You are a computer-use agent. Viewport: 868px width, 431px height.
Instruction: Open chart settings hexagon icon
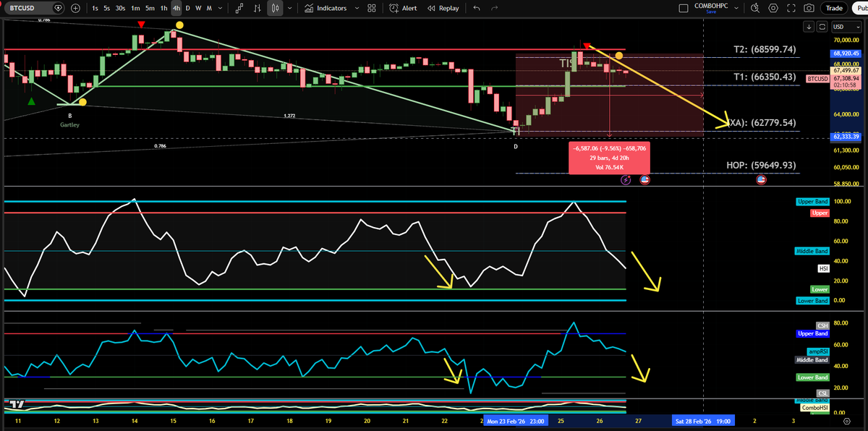point(774,8)
